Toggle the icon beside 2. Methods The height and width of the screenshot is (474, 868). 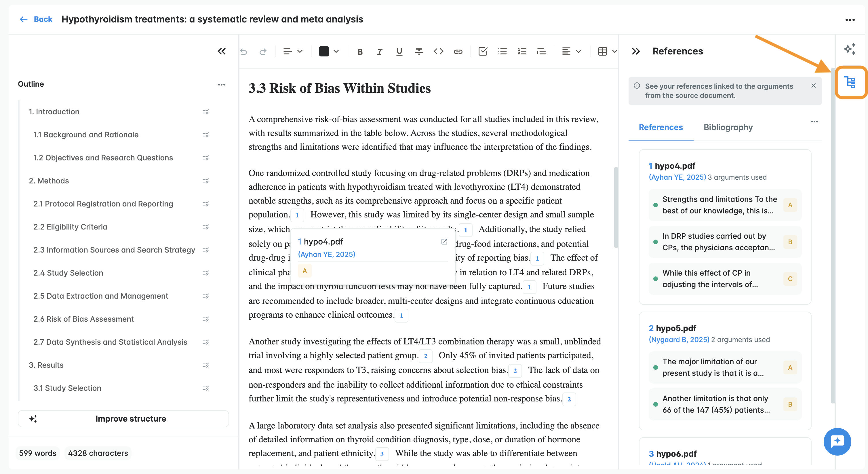[205, 181]
